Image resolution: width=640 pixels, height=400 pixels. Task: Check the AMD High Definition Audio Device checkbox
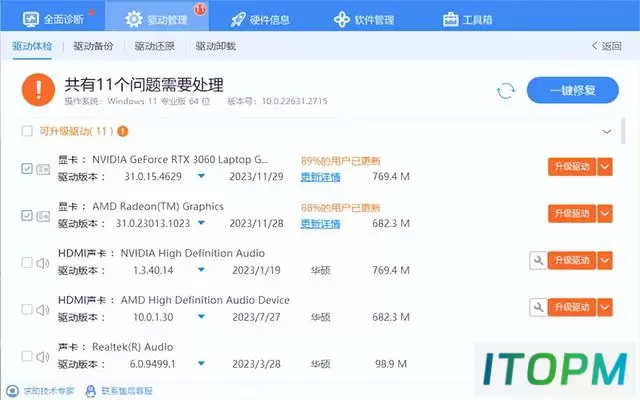pos(27,309)
